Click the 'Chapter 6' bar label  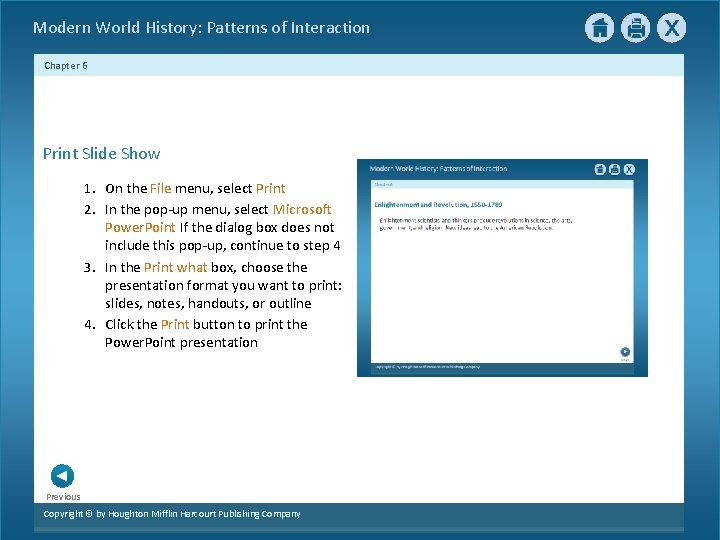point(66,66)
